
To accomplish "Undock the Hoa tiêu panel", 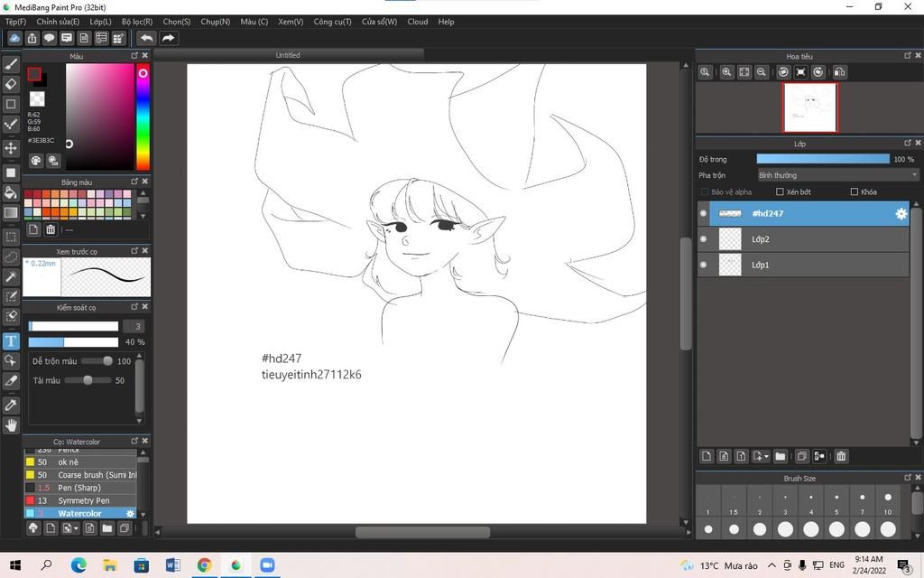I will [908, 55].
